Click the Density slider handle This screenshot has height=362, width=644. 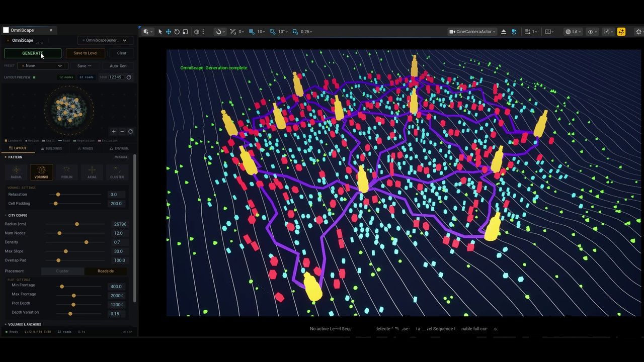87,242
